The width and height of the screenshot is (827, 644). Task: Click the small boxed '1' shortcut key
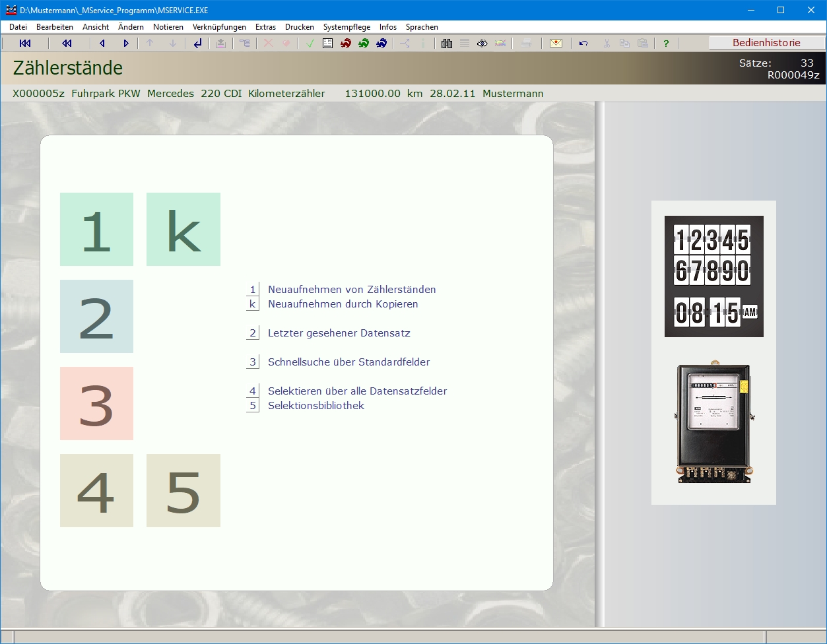(253, 290)
